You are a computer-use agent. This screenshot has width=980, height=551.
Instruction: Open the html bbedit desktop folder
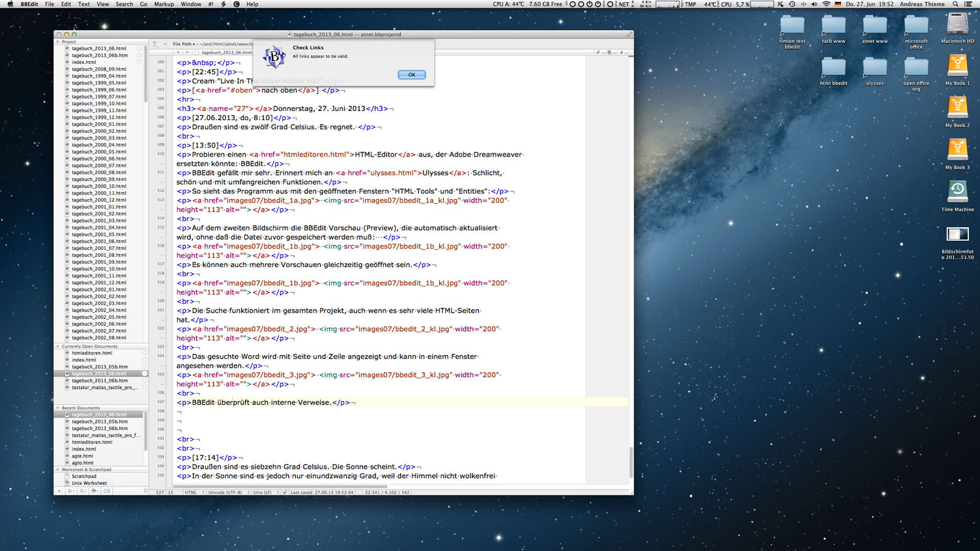tap(833, 68)
